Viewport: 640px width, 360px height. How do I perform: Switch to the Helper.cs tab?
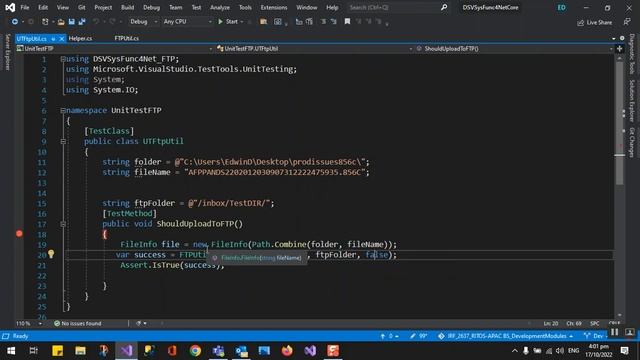pos(80,38)
